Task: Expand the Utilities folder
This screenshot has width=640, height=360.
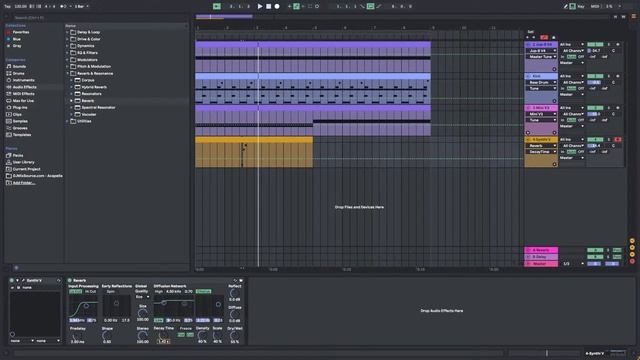Action: pos(67,121)
